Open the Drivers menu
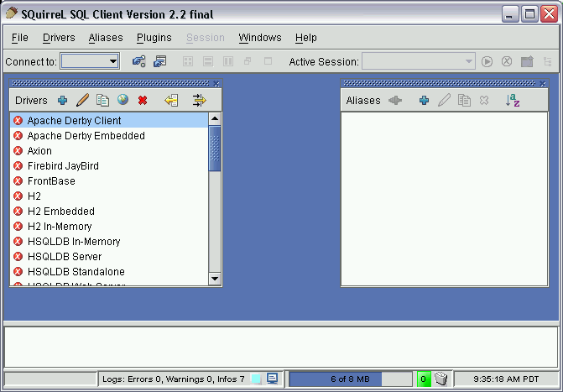The width and height of the screenshot is (563, 392). coord(59,38)
